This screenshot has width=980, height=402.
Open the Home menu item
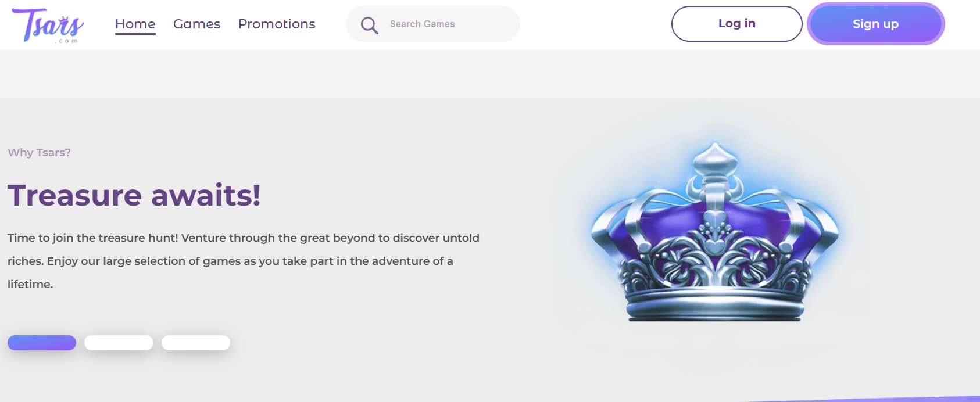click(135, 24)
